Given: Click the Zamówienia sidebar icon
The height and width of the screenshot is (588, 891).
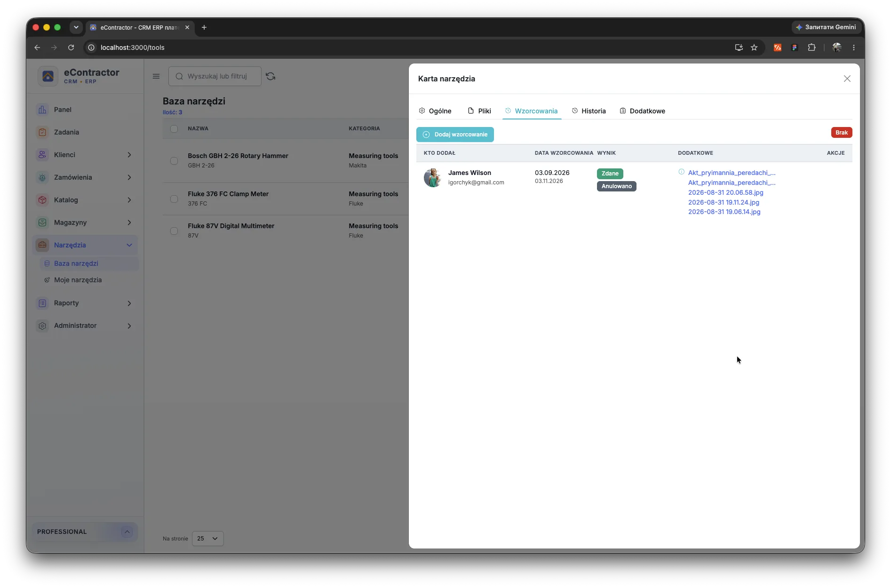Looking at the screenshot, I should (x=42, y=177).
